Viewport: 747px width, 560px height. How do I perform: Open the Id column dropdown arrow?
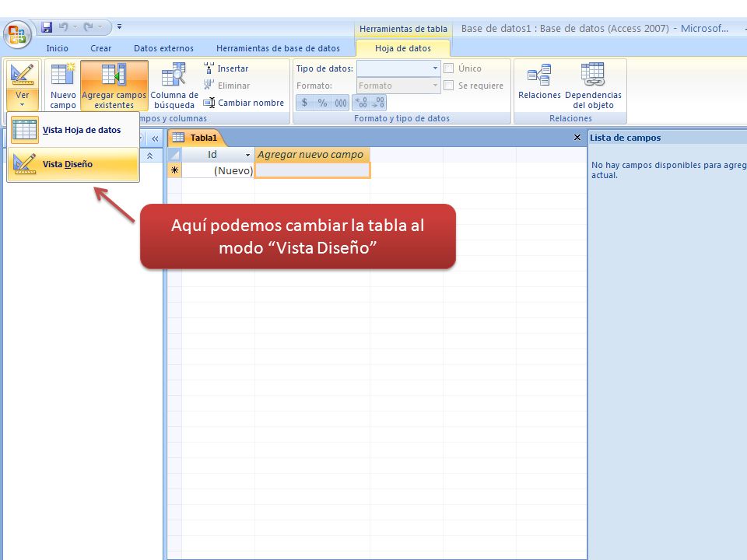(x=247, y=155)
